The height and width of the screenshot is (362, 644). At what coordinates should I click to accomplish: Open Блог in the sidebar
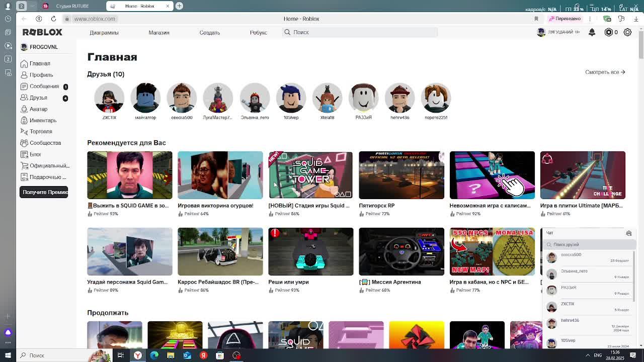coord(35,154)
